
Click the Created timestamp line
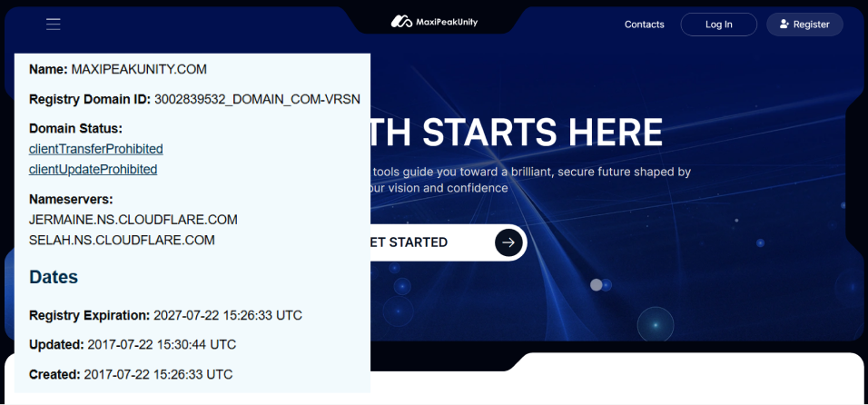(131, 374)
